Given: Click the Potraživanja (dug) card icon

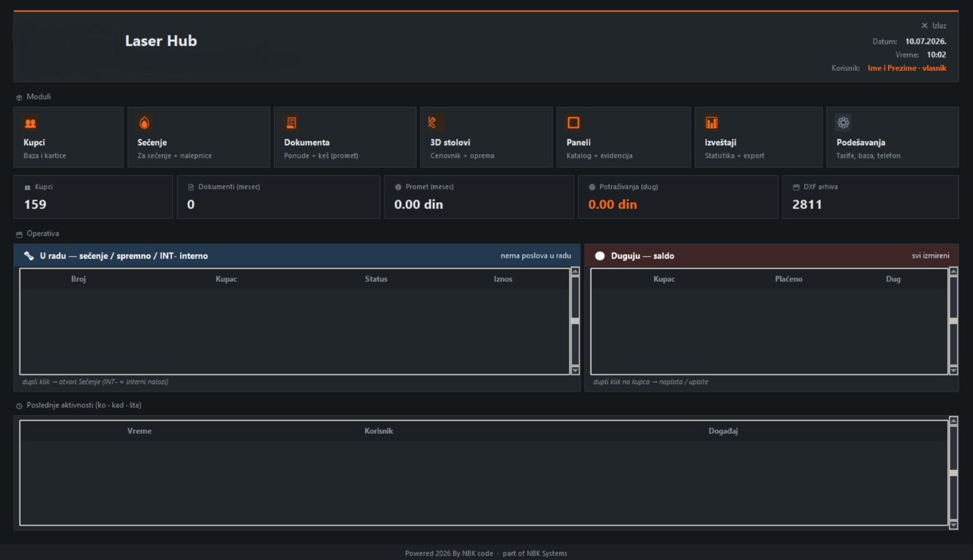Looking at the screenshot, I should click(x=592, y=187).
